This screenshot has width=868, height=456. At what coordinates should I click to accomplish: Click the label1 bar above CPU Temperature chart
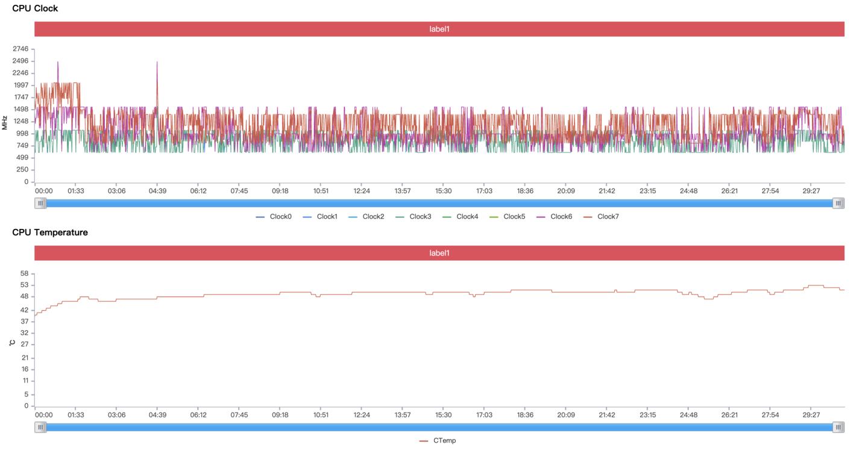pos(439,253)
